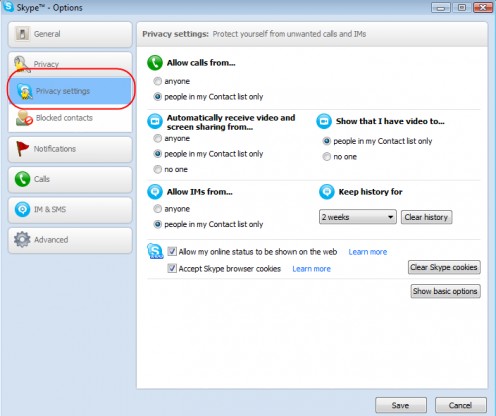Click the Privacy padlock icon
This screenshot has height=416, width=496.
coord(22,64)
